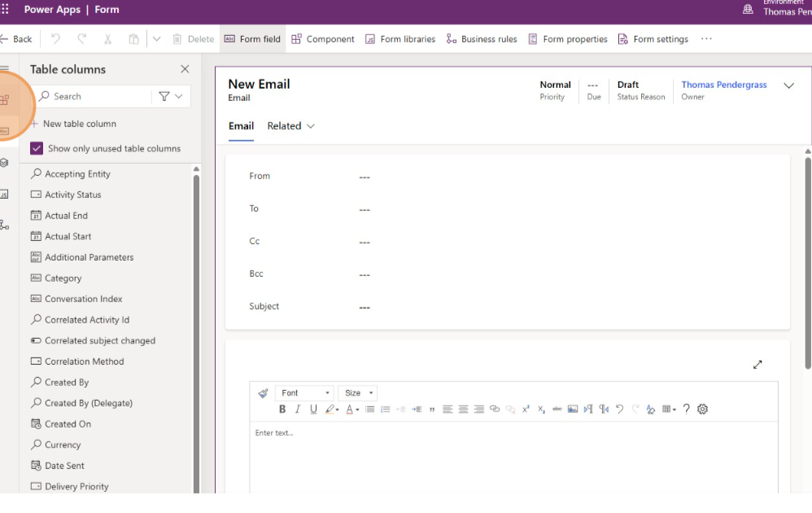Click the Cut scissors icon
The image size is (812, 513).
(107, 39)
